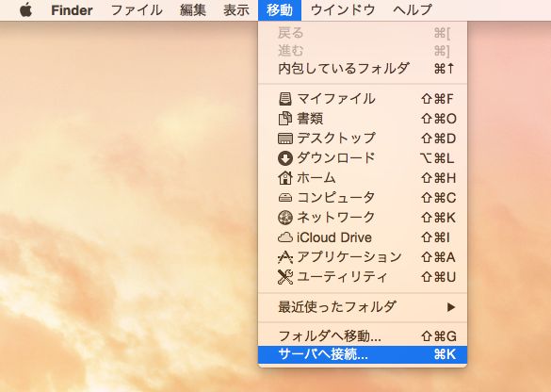
Task: Select 内包しているフォルダ menu item
Action: [363, 68]
